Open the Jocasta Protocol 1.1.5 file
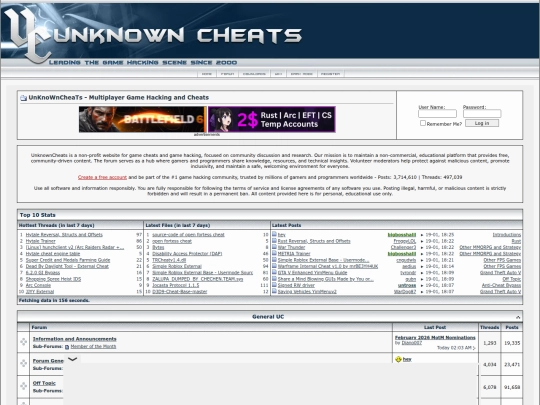The height and width of the screenshot is (405, 540). pos(176,285)
